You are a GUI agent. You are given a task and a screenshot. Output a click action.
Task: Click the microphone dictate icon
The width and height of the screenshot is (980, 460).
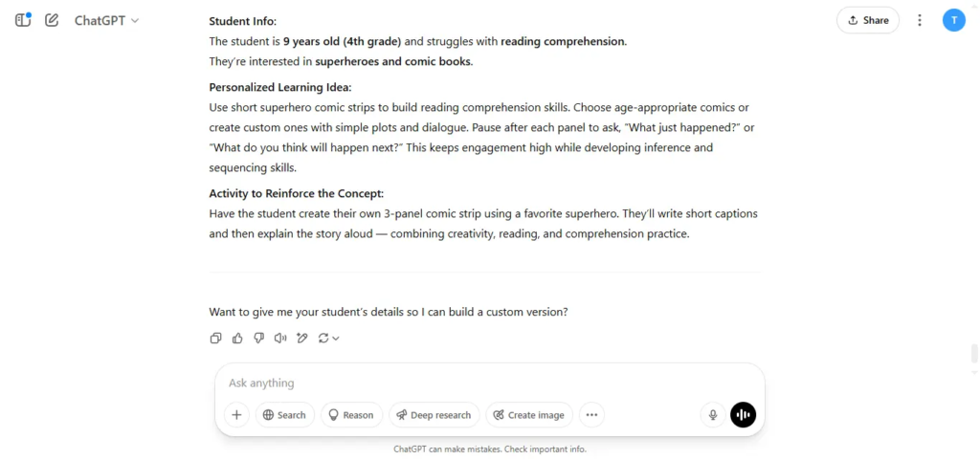(712, 415)
